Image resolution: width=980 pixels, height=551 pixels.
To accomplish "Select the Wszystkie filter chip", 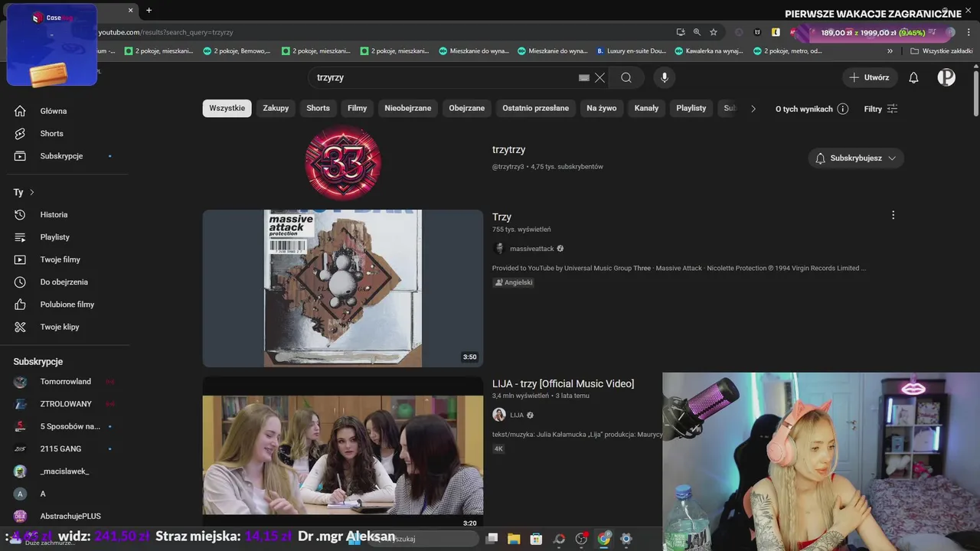I will coord(227,108).
